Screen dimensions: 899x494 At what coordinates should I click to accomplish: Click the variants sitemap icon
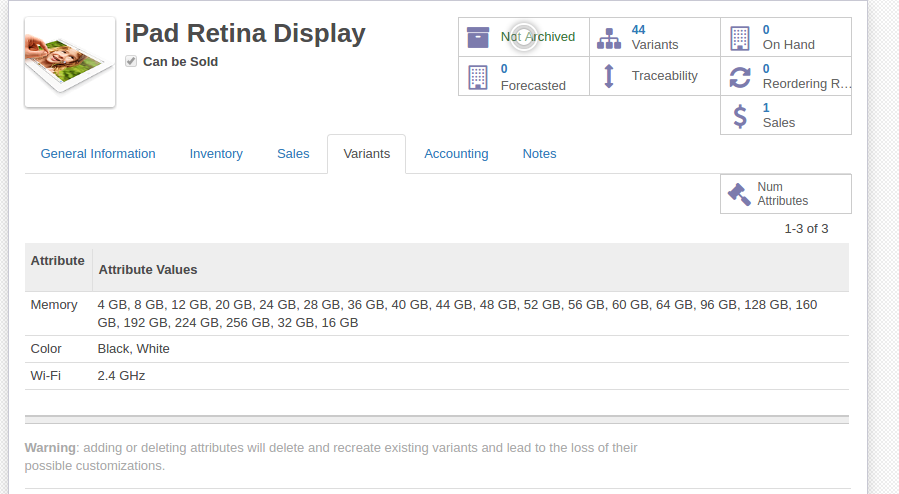(x=609, y=38)
